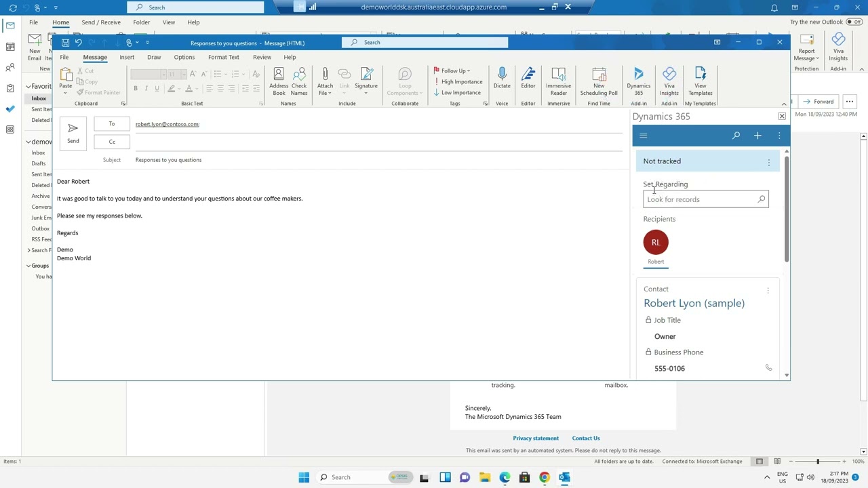
Task: Open Robert Lyon (sample) contact link
Action: [694, 303]
